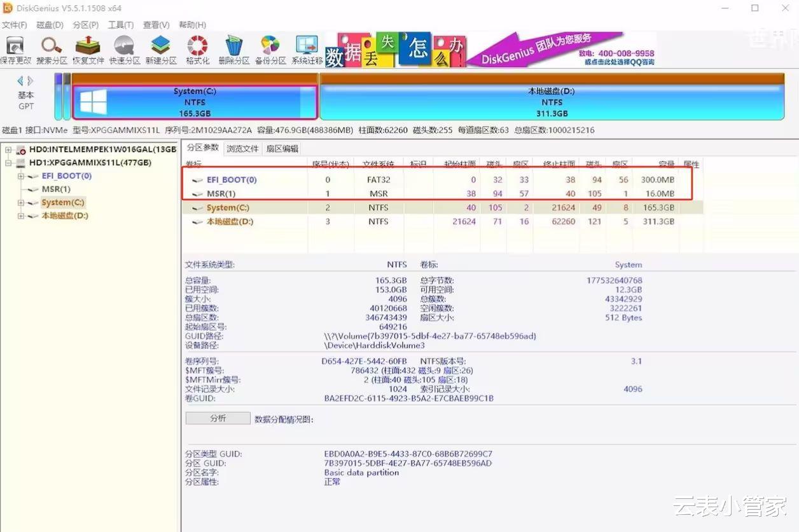Click the total bytes value 177532640768
Viewport: 799px width, 532px height.
click(x=614, y=280)
